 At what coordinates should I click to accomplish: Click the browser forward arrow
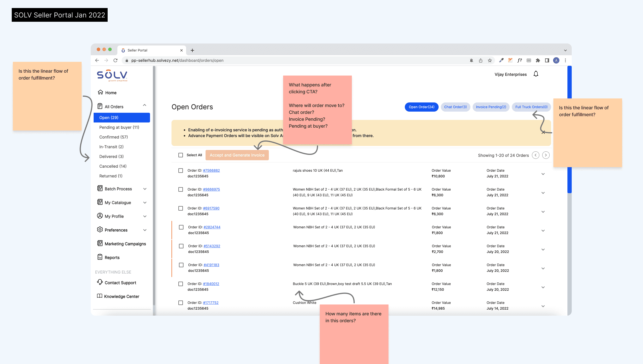pyautogui.click(x=106, y=60)
